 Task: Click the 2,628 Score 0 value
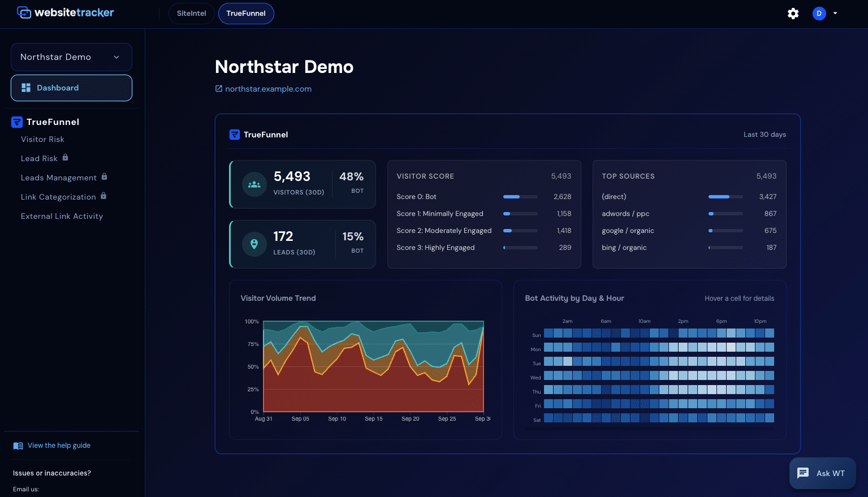[562, 197]
